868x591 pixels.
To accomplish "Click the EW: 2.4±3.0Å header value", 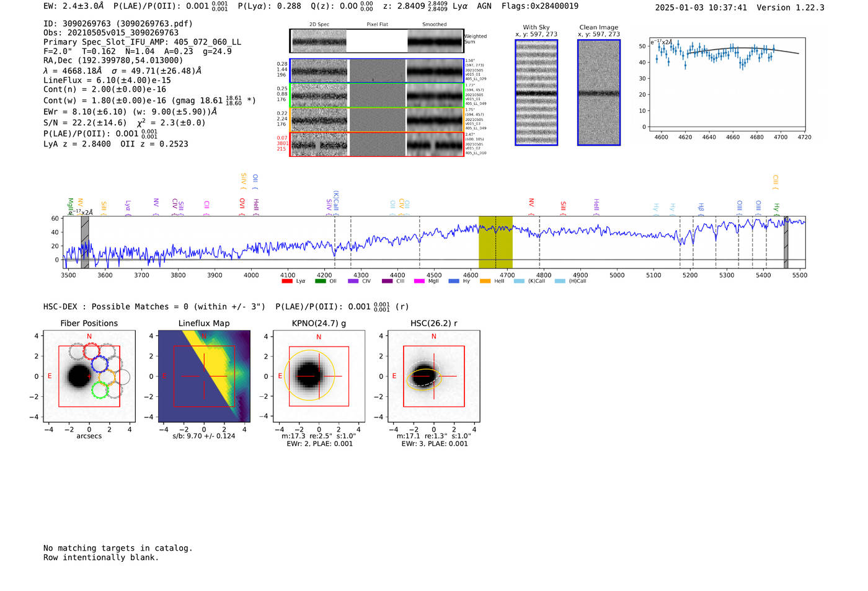I will [73, 6].
